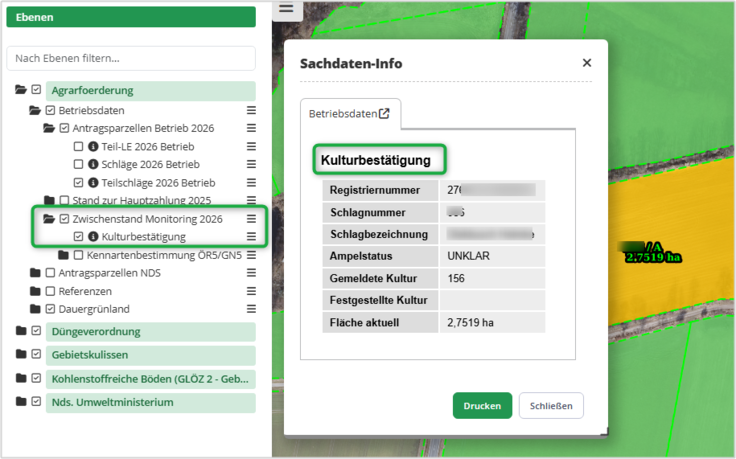
Task: Open the options menu for Betriebsdaten layer
Action: click(x=251, y=110)
